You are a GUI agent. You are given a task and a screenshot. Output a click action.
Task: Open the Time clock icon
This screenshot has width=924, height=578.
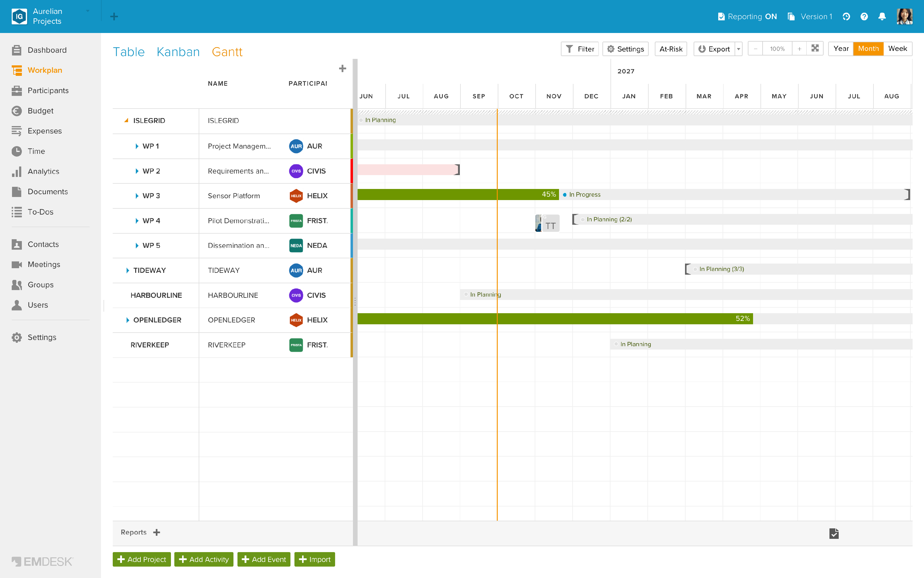(16, 151)
